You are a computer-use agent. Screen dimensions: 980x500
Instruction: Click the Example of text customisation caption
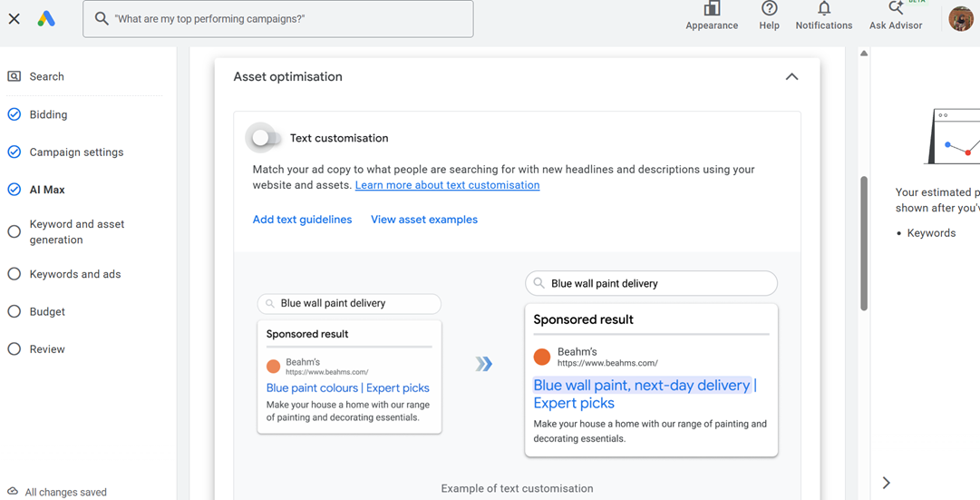[517, 489]
